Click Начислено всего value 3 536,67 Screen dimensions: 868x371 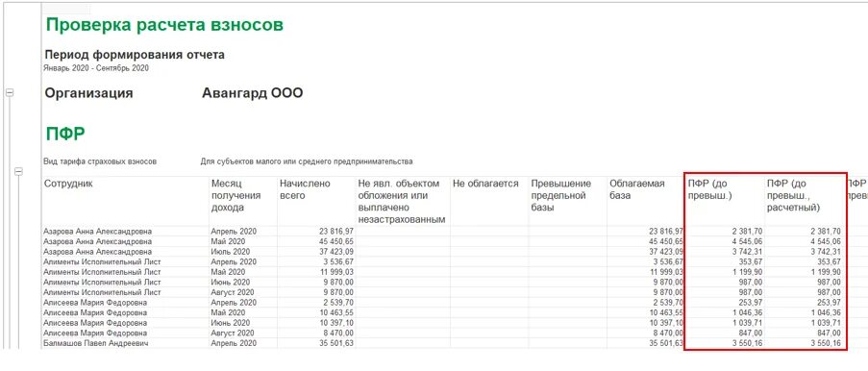(337, 262)
